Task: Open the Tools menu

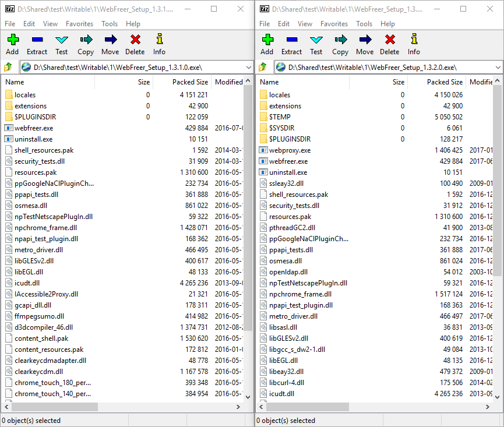Action: pos(108,24)
